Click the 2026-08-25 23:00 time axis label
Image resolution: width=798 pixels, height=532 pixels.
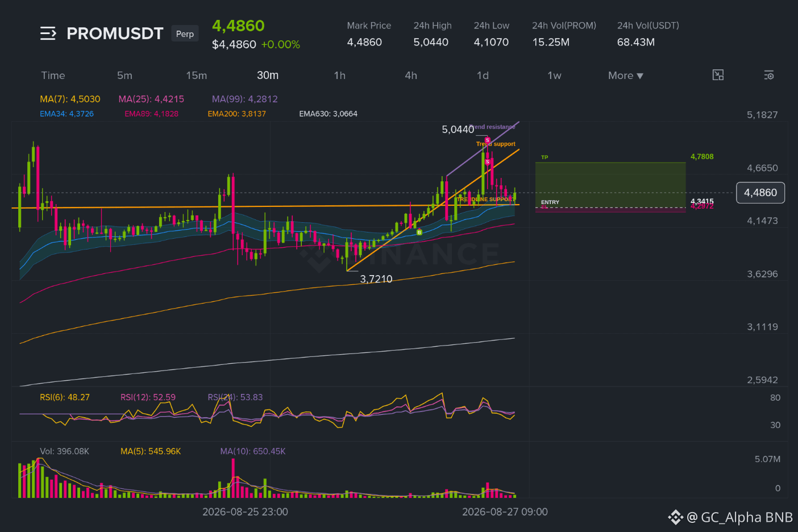click(x=245, y=512)
